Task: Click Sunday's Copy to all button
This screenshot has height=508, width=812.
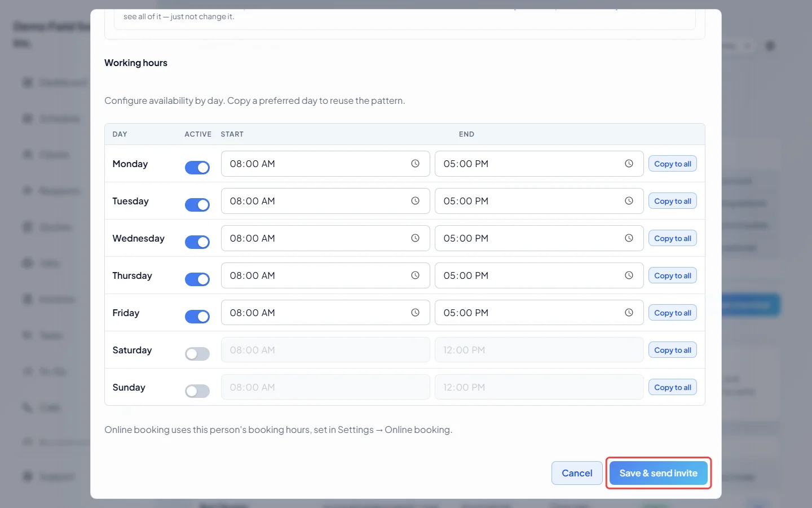Action: coord(673,387)
